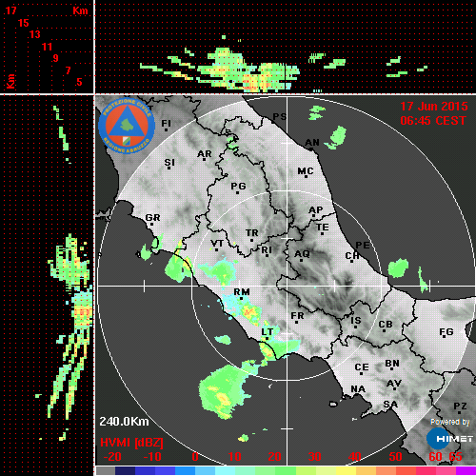This screenshot has height=476, width=476.
Task: Pick the yellow swatch in the dBZ color bar
Action: (346, 470)
